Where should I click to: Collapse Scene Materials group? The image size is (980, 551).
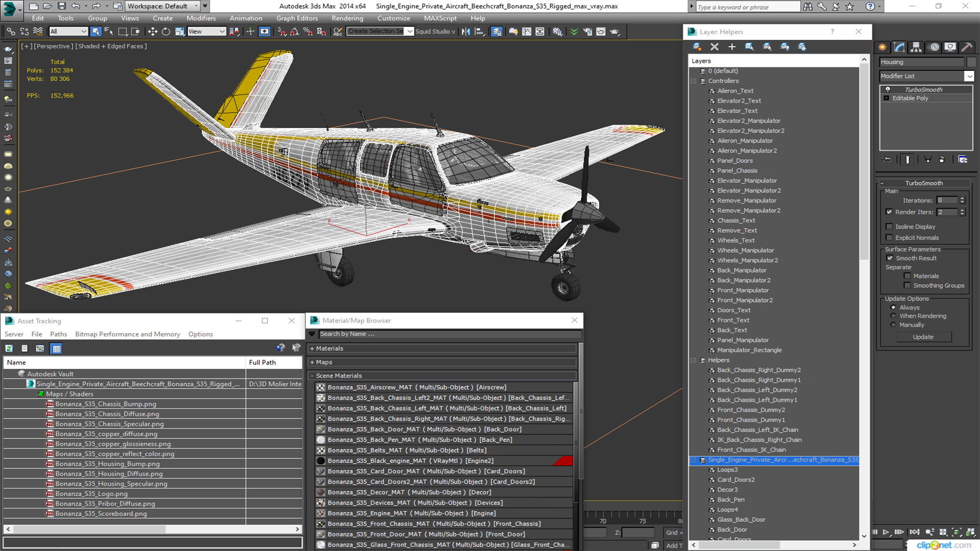312,376
